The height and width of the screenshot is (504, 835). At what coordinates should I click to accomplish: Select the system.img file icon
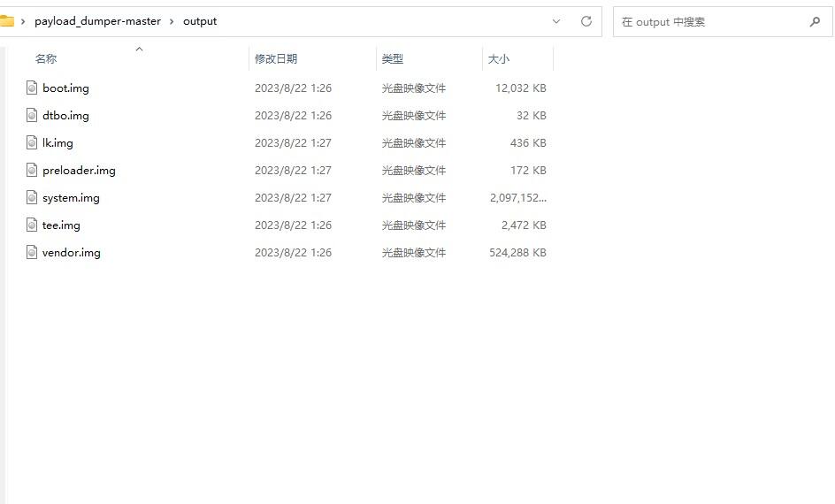click(x=32, y=197)
